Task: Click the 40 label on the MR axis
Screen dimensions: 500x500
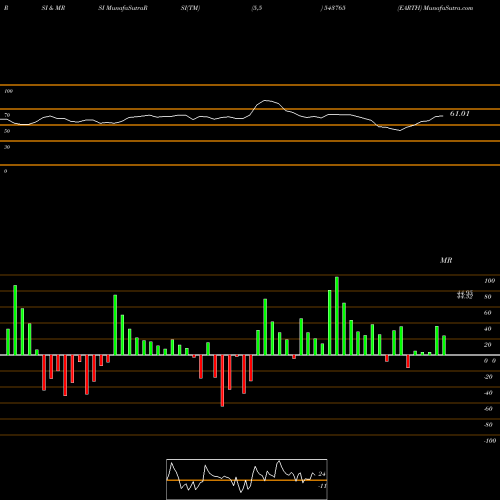Action: 488,329
